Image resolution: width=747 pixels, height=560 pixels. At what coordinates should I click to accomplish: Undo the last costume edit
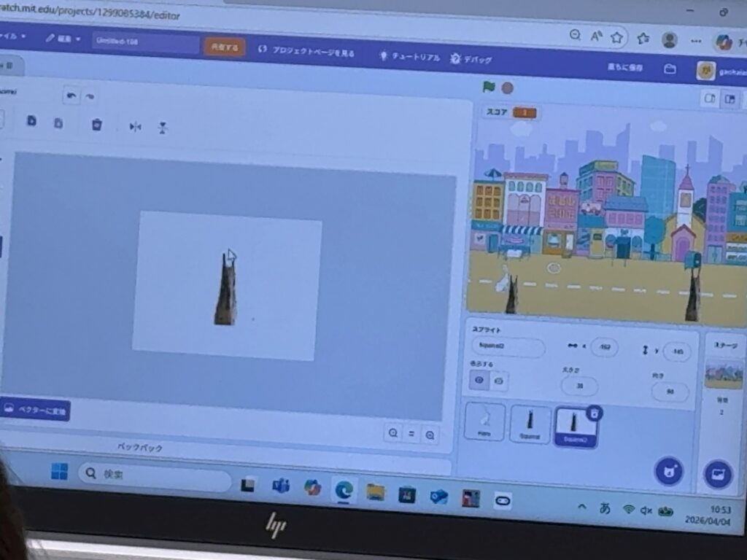[71, 96]
